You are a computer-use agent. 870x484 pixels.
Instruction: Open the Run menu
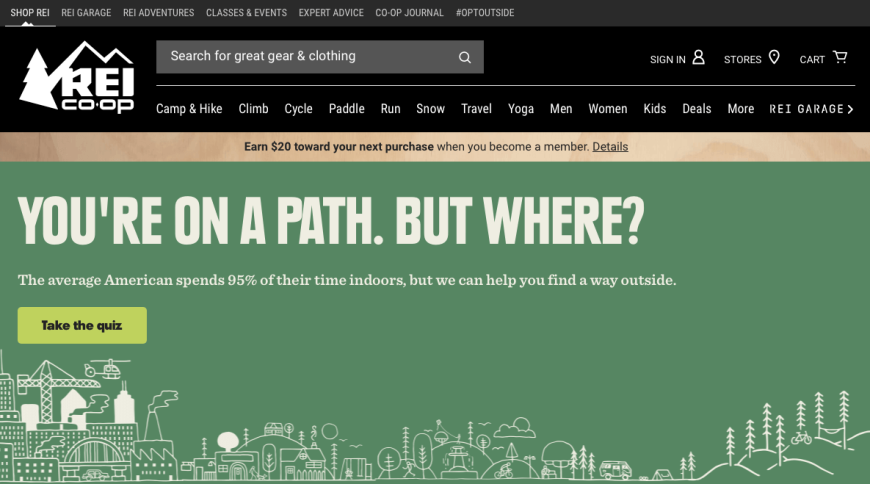pyautogui.click(x=391, y=109)
